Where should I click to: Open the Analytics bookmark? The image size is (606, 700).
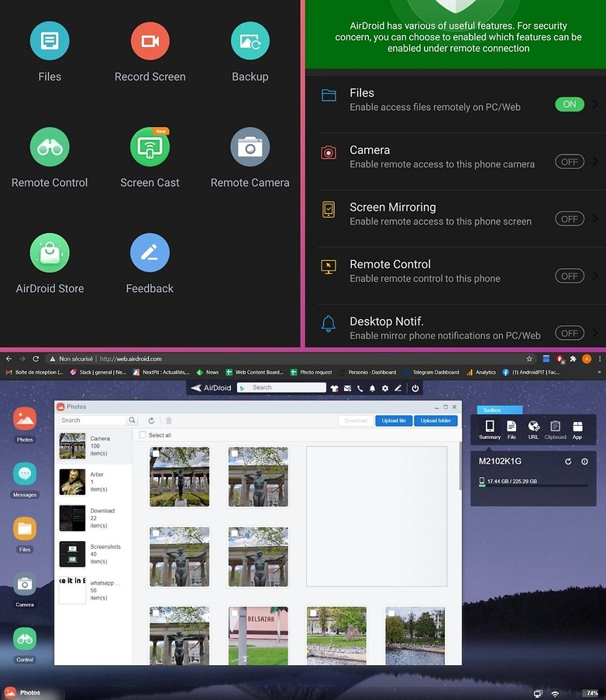coord(481,372)
